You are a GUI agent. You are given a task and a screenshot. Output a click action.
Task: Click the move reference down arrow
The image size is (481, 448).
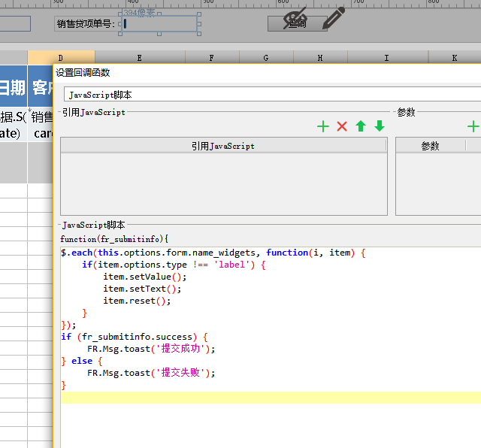(380, 126)
